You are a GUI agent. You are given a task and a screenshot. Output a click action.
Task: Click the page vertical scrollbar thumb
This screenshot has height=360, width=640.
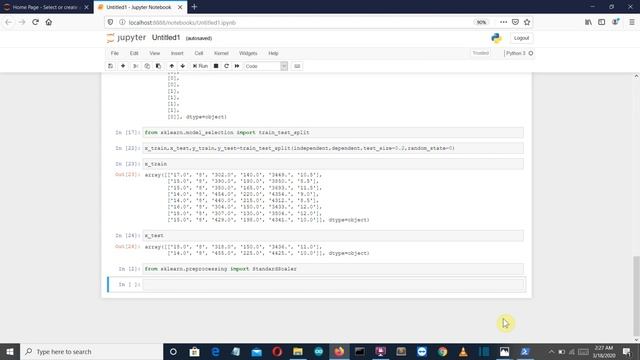tap(636, 296)
